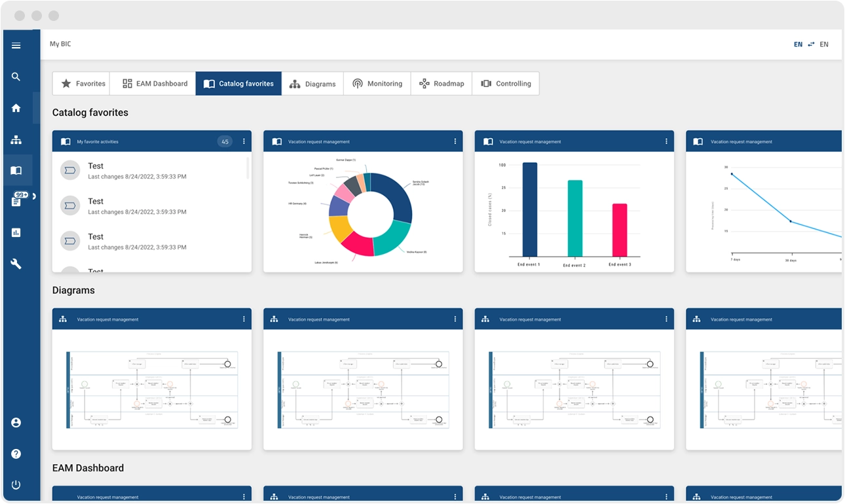Click the Catalog favorites section heading
The width and height of the screenshot is (845, 504).
[x=90, y=113]
